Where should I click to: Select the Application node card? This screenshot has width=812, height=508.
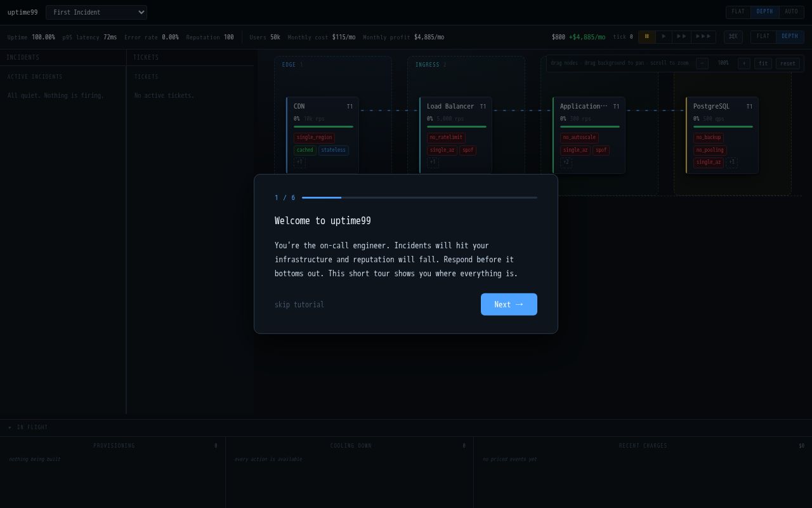point(589,135)
